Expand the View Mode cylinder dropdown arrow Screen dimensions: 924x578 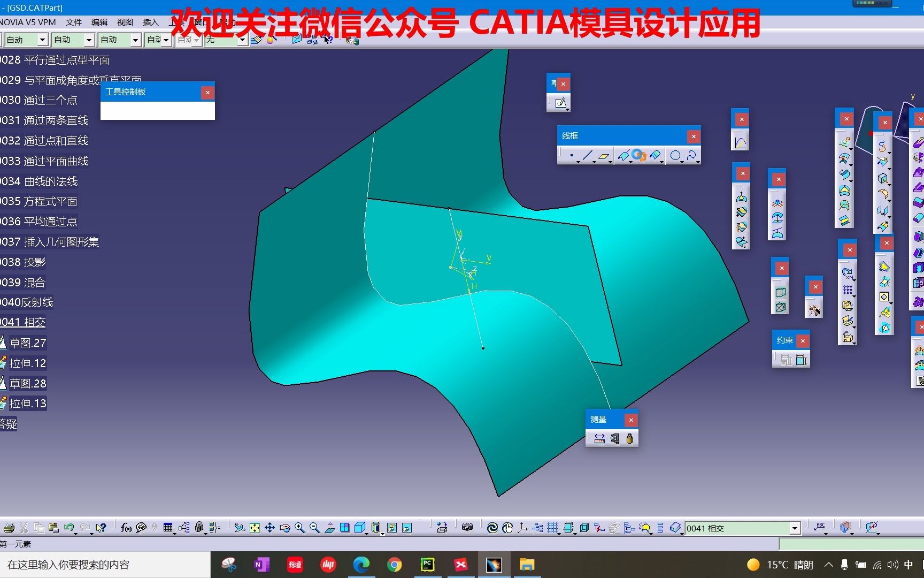pos(382,533)
